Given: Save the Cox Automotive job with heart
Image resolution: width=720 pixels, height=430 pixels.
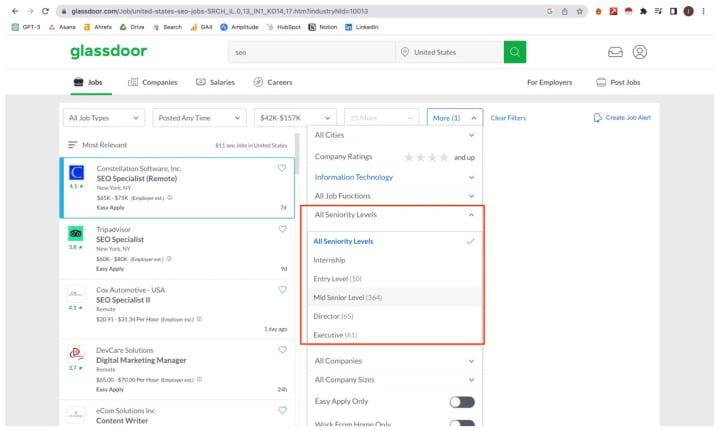Looking at the screenshot, I should (282, 289).
